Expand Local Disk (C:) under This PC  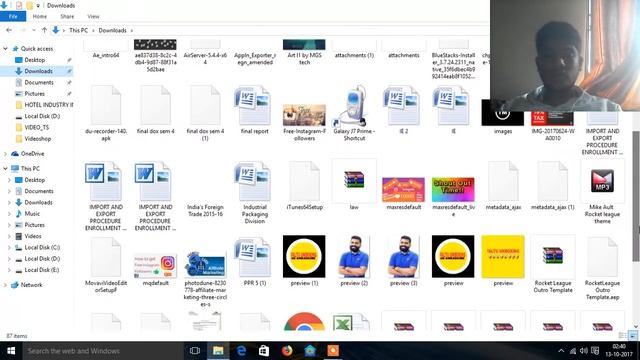coord(9,247)
